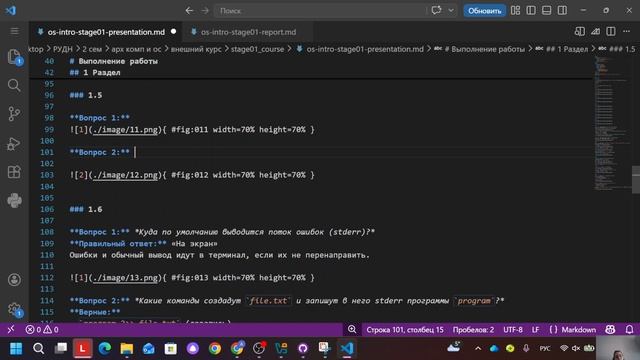The image size is (640, 360).
Task: Click 'Строка 101, столбец 15' go-to-line
Action: pyautogui.click(x=404, y=329)
